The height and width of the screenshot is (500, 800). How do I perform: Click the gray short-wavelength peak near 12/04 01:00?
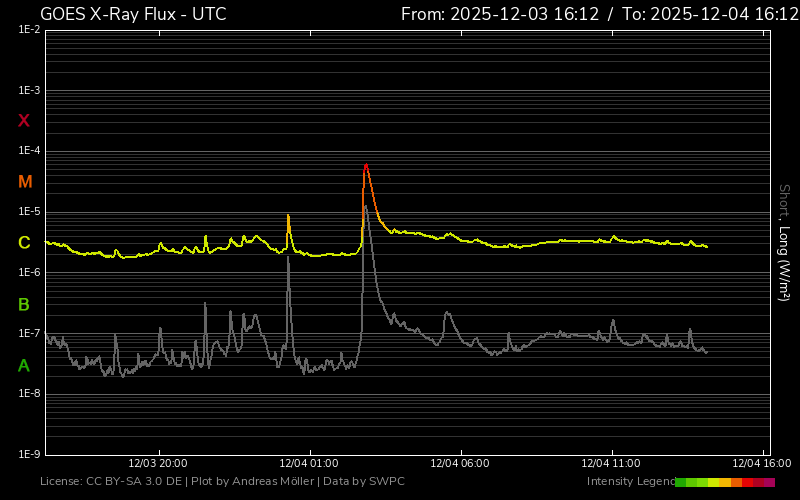pyautogui.click(x=288, y=258)
